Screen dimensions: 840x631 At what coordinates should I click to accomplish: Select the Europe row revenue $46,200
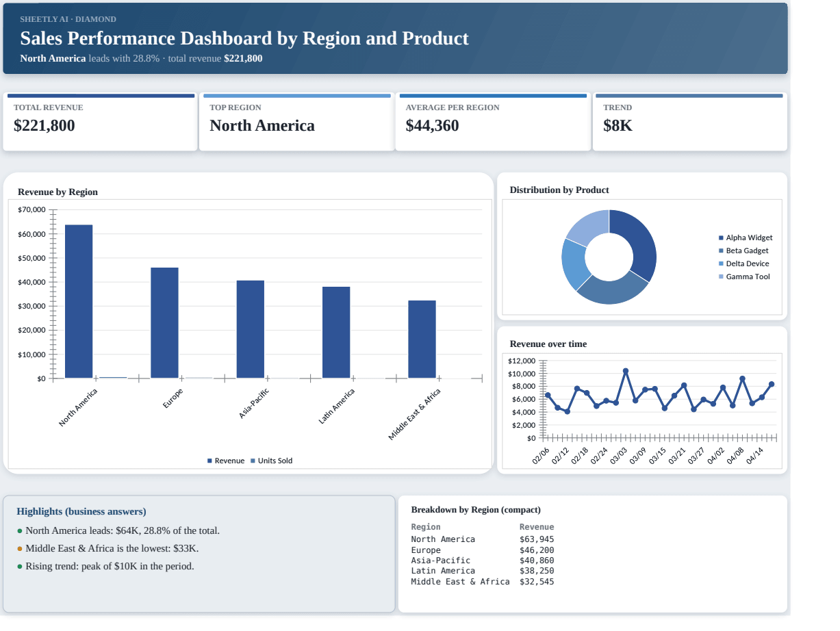537,550
